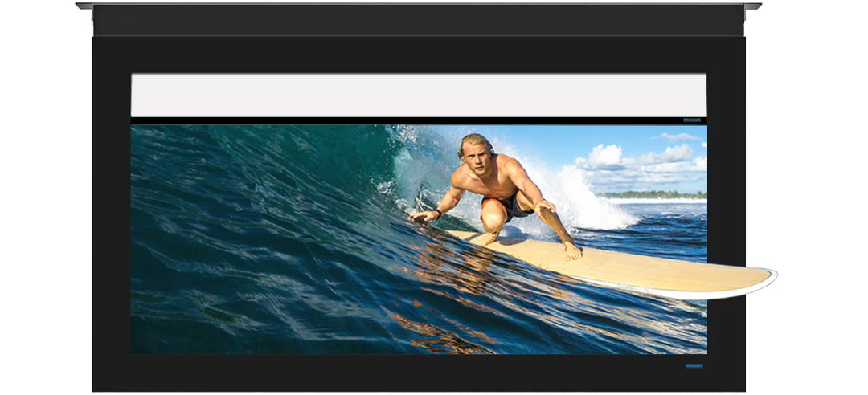Click the top black border below housing
868x395 pixels.
click(x=419, y=55)
